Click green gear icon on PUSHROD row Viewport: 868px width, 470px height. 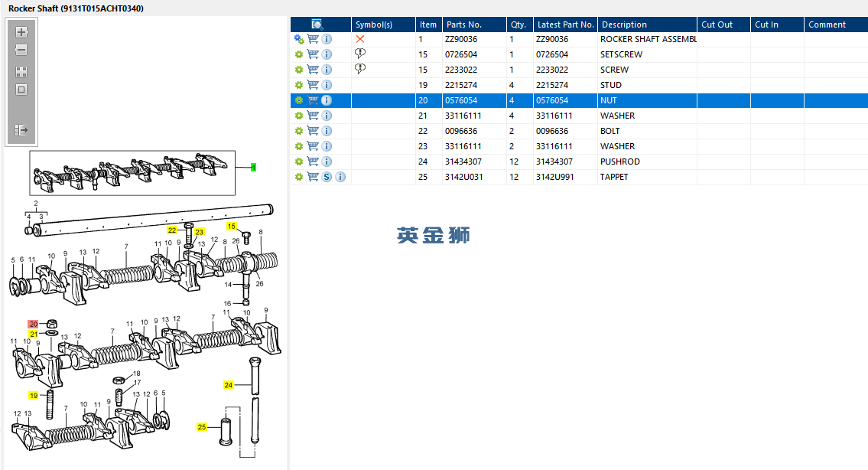[299, 162]
